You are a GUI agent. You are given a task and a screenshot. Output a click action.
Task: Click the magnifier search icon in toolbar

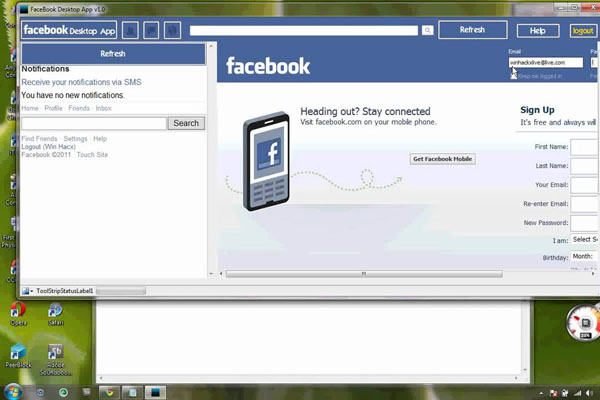(x=427, y=30)
